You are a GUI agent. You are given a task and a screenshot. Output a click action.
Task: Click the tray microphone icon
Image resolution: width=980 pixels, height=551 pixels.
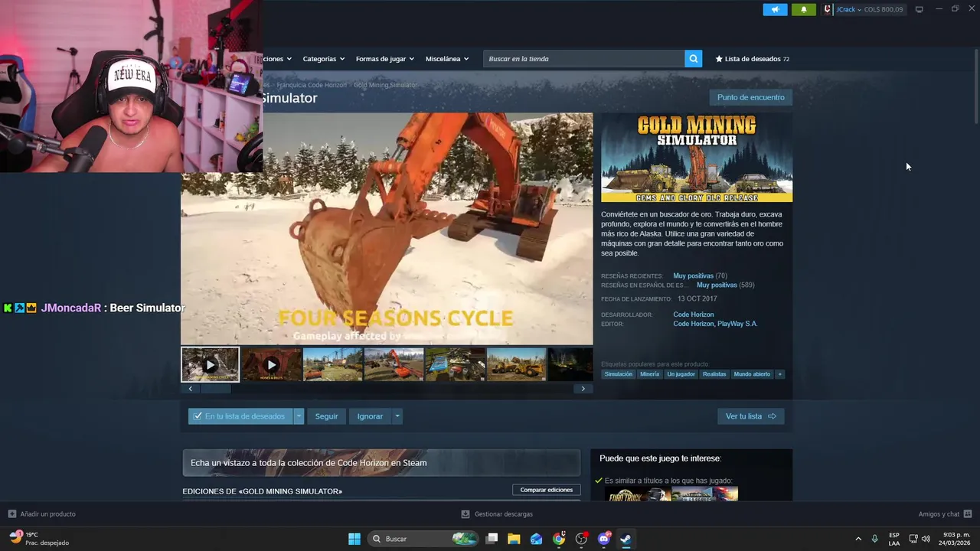coord(874,539)
